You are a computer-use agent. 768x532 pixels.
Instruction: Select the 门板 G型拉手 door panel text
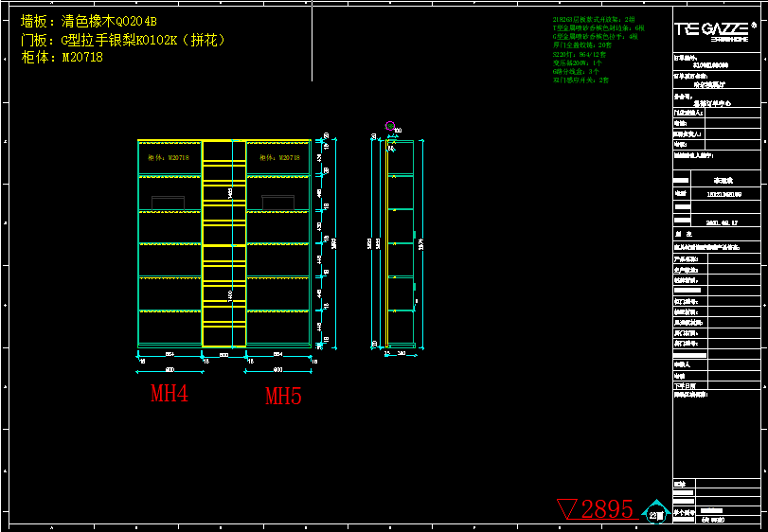click(122, 40)
